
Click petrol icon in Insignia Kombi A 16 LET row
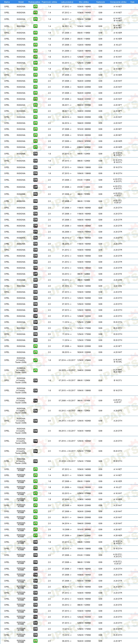coord(35,487)
